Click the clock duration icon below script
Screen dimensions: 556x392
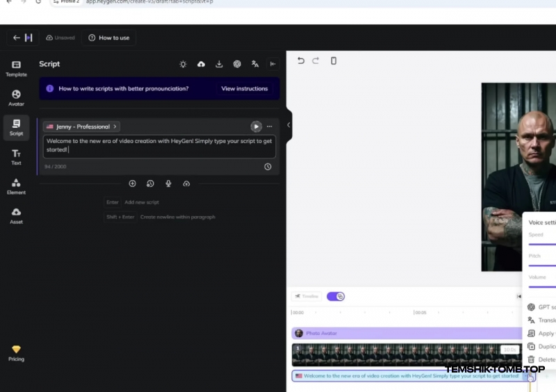268,167
